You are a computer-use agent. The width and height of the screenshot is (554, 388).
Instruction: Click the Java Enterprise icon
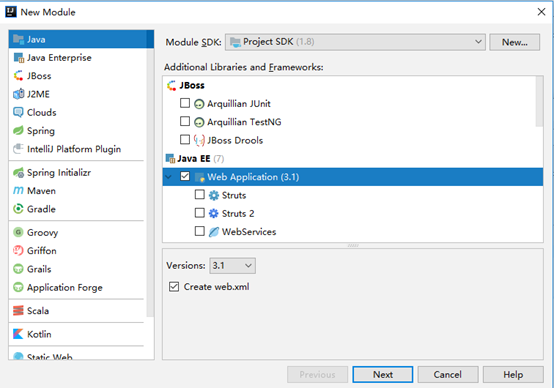click(x=18, y=58)
